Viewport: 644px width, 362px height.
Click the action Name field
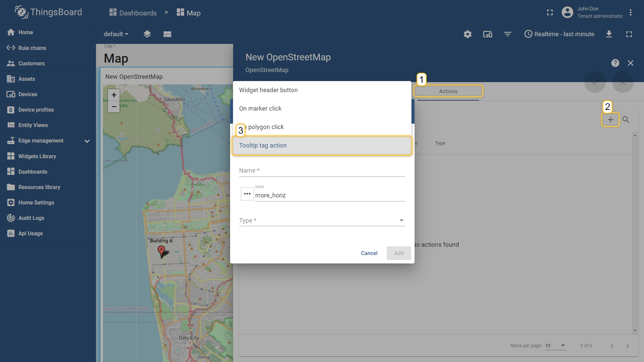pos(322,171)
